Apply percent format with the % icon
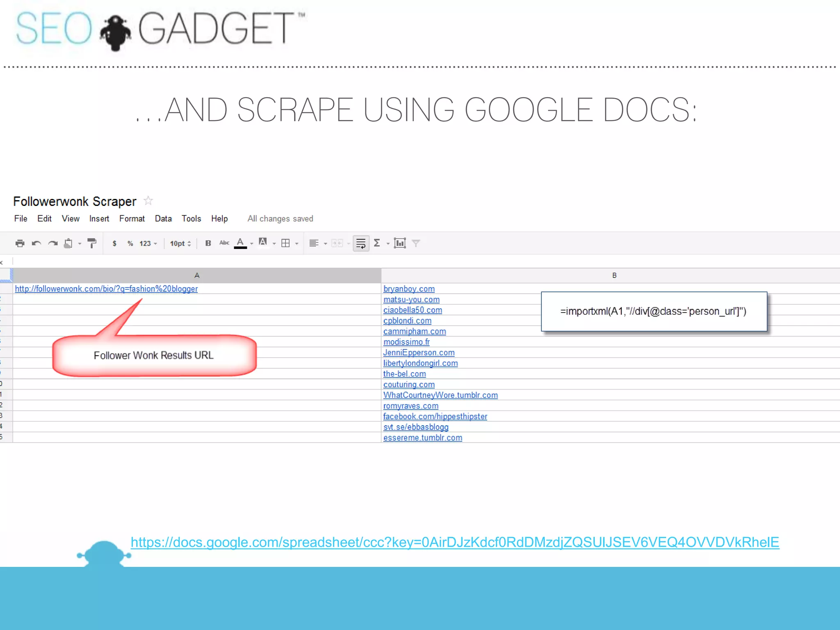840x630 pixels. click(x=130, y=243)
